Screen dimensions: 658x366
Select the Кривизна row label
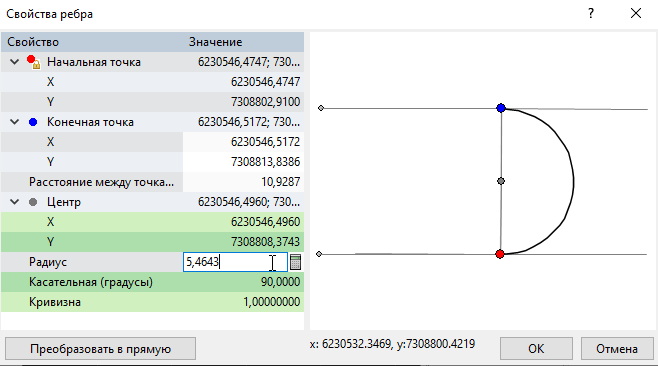55,302
